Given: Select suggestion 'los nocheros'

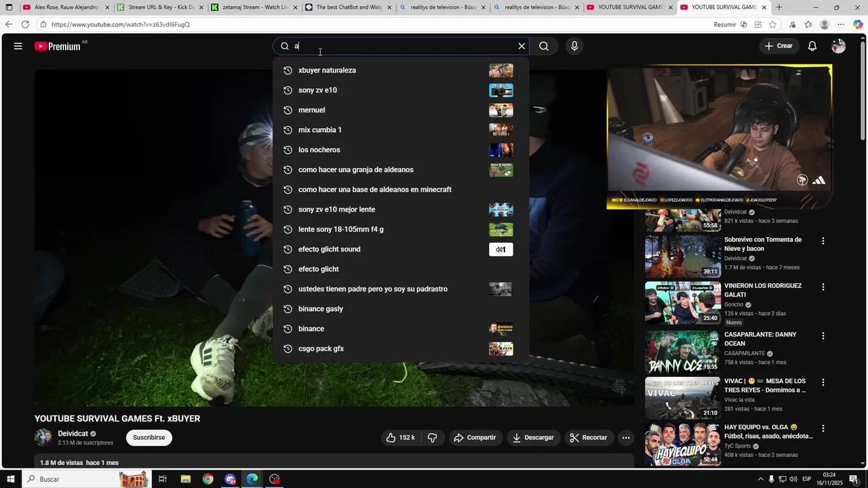Looking at the screenshot, I should pyautogui.click(x=401, y=150).
